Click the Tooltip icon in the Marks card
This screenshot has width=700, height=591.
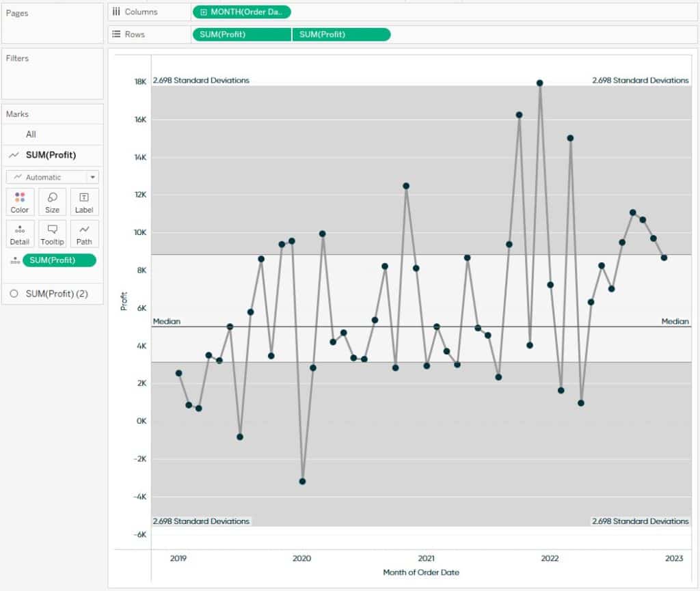pyautogui.click(x=52, y=234)
